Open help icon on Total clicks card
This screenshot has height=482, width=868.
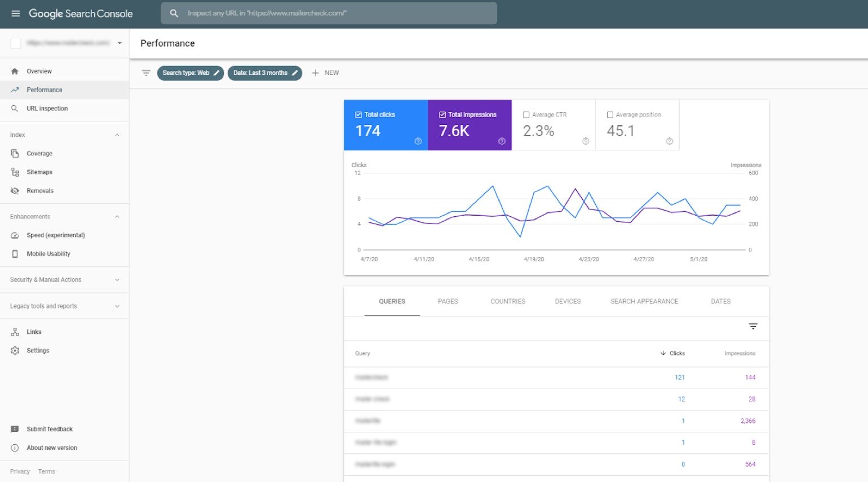(x=418, y=141)
